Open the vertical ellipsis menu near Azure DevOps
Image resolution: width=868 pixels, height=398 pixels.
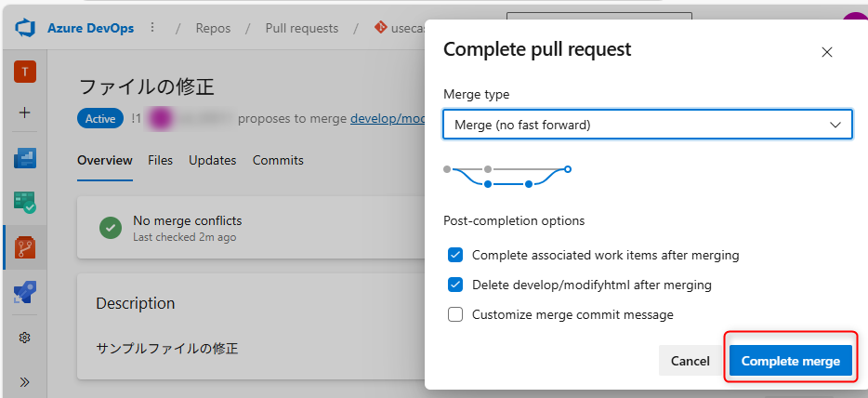(x=152, y=28)
